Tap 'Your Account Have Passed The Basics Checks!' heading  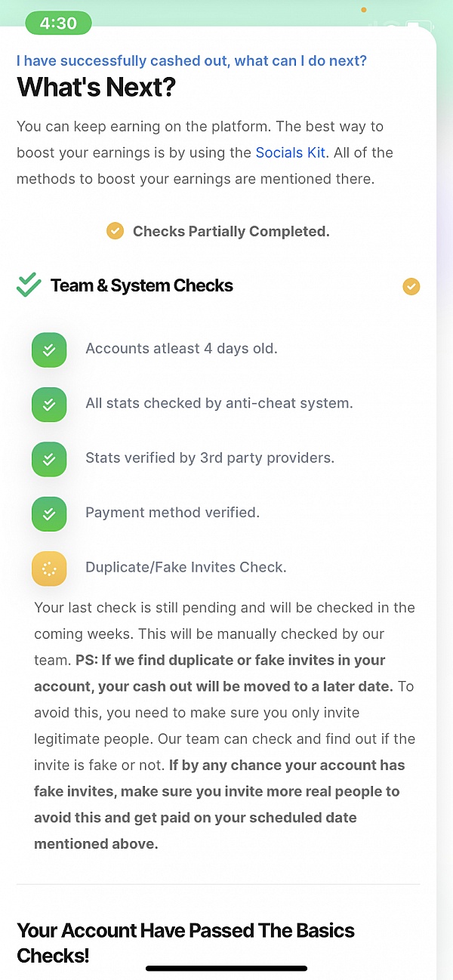tap(186, 942)
